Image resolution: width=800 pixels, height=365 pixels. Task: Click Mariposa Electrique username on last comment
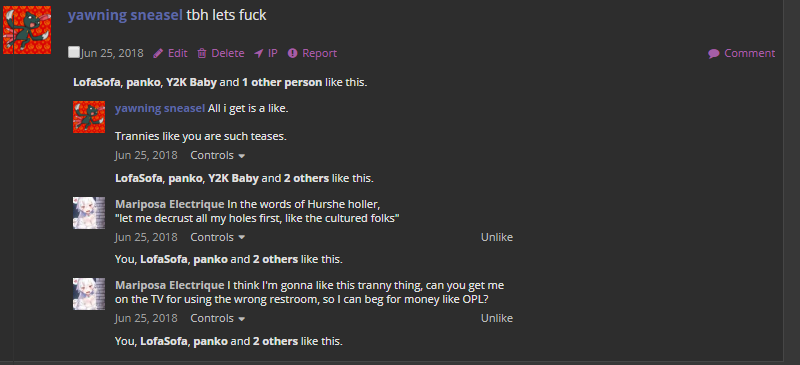169,285
